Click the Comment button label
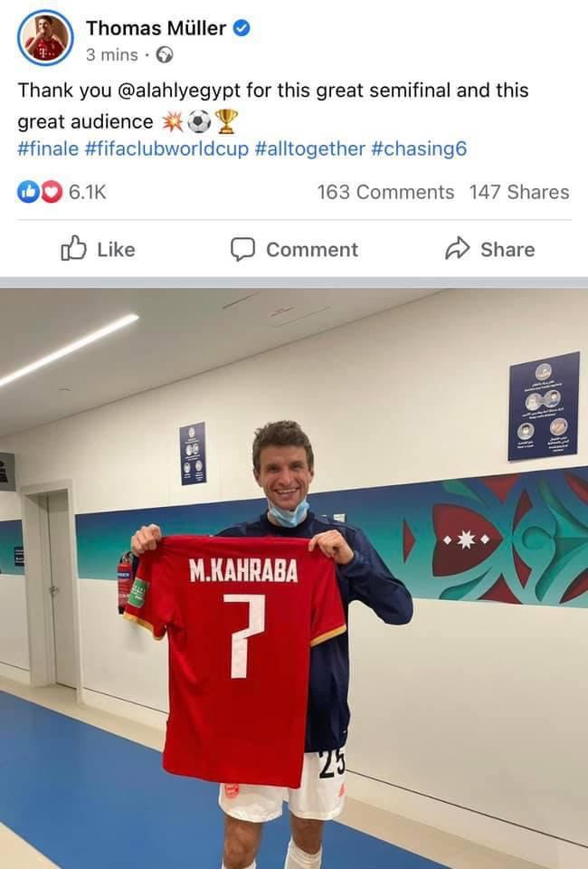This screenshot has width=588, height=869. coord(312,250)
